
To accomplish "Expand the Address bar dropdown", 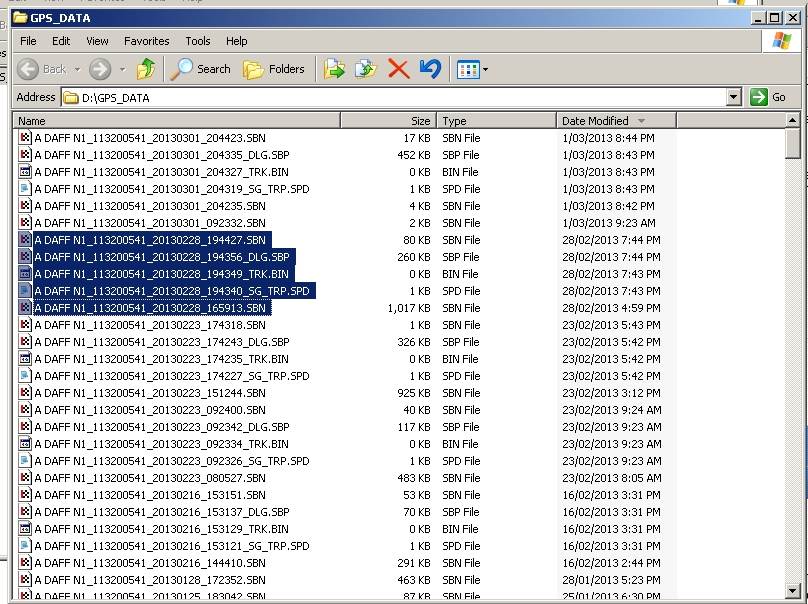I will click(x=733, y=97).
